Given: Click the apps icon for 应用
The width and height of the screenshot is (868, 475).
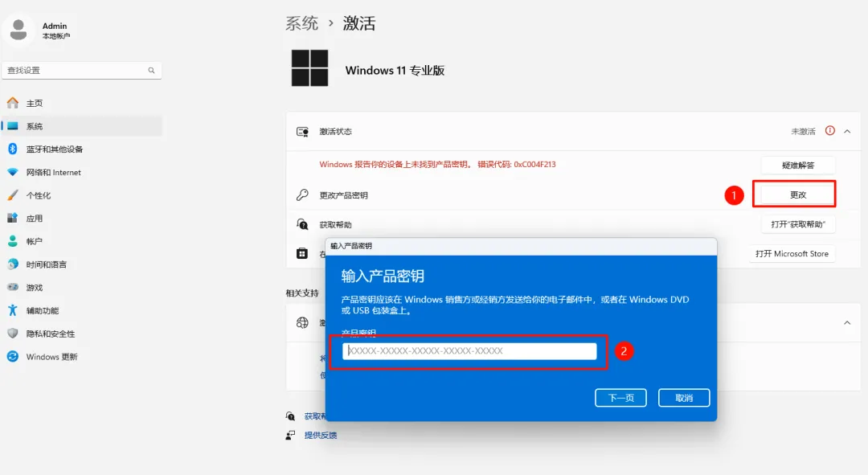Looking at the screenshot, I should [13, 218].
